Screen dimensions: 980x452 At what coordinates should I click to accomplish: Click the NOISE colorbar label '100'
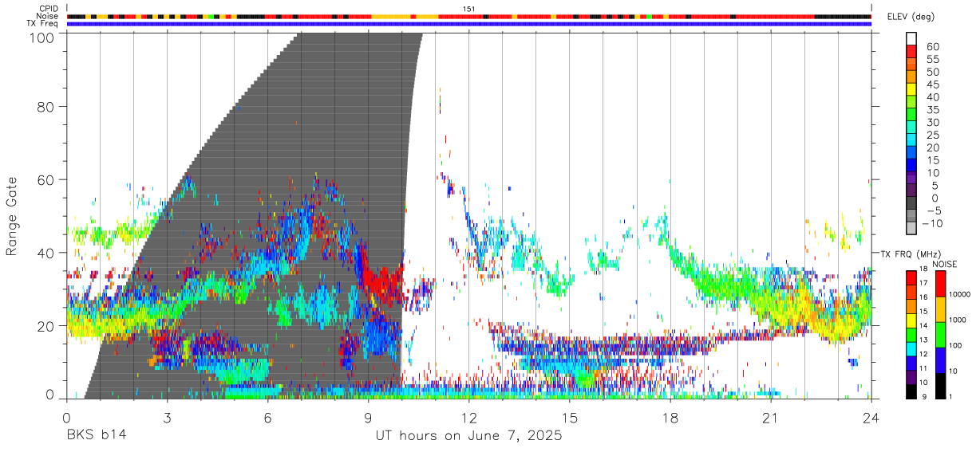coord(954,347)
